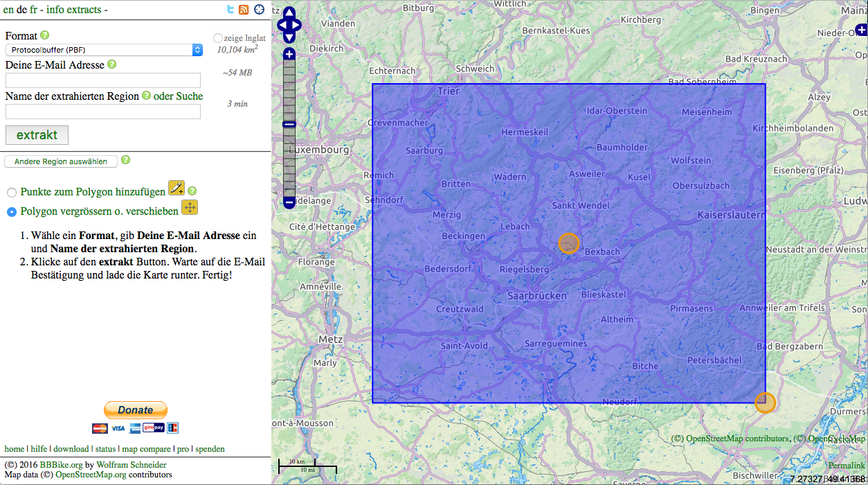Switch language to en
868x485 pixels.
(x=8, y=10)
